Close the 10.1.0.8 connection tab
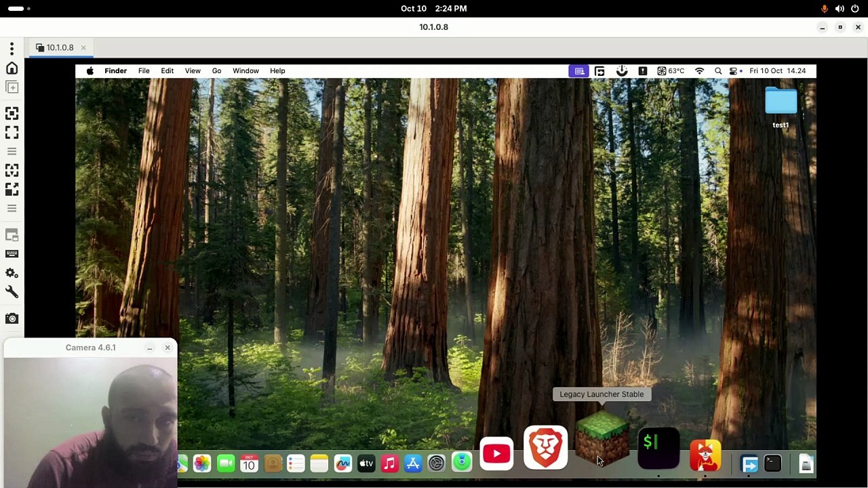868x488 pixels. [x=83, y=47]
